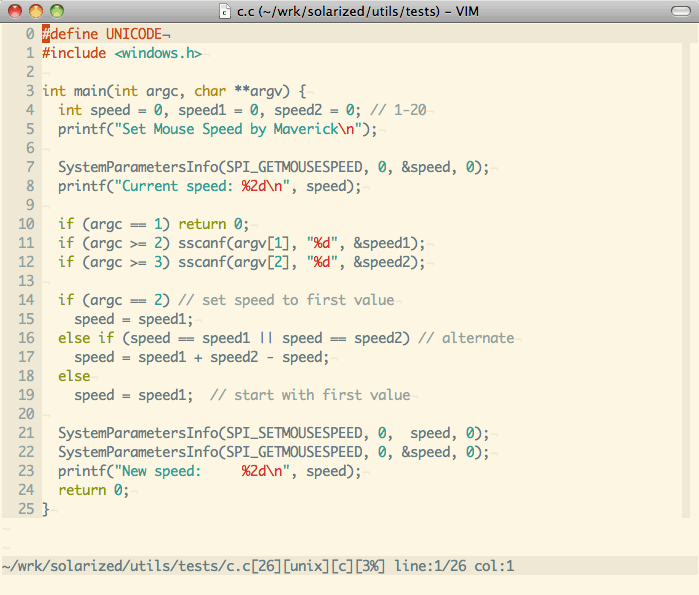Minimize the window using yellow button

click(36, 11)
